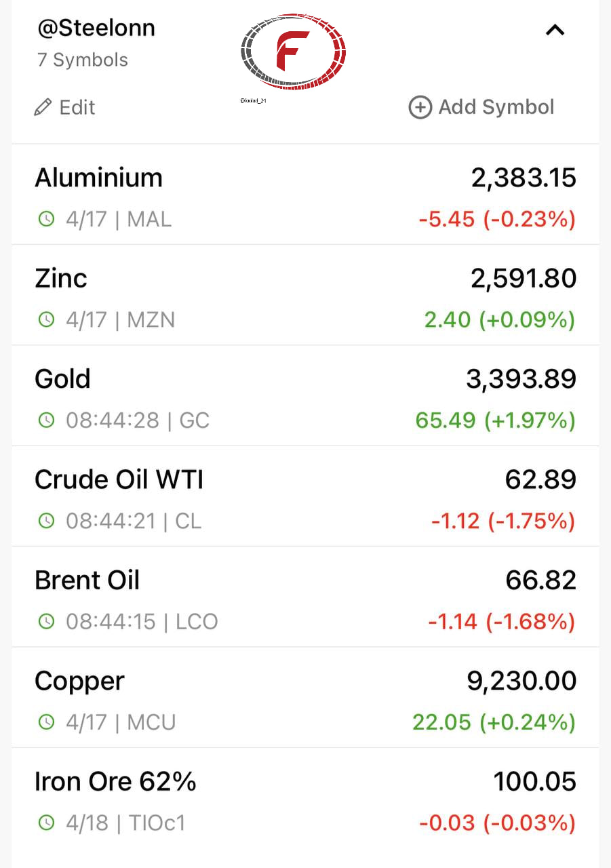
Task: Open the Iron Ore 62% entry
Action: point(116,781)
